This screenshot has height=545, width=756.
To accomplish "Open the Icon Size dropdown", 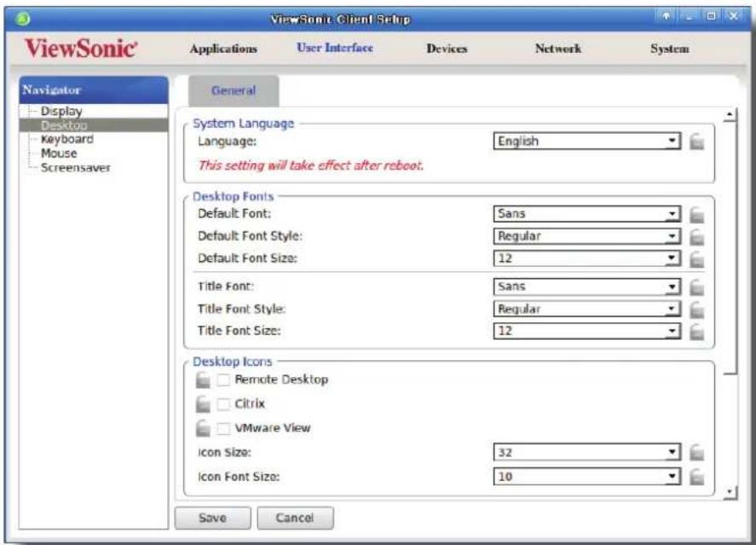I will pos(586,452).
